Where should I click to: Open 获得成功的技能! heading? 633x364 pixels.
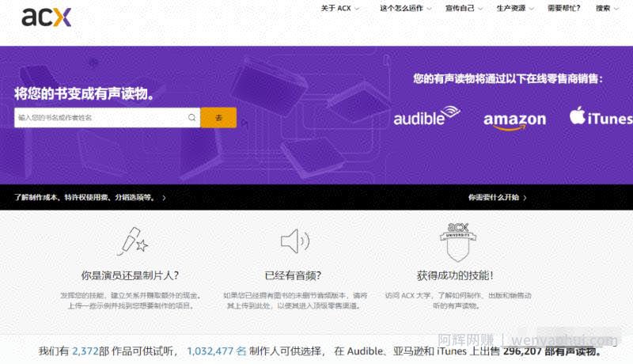(455, 275)
